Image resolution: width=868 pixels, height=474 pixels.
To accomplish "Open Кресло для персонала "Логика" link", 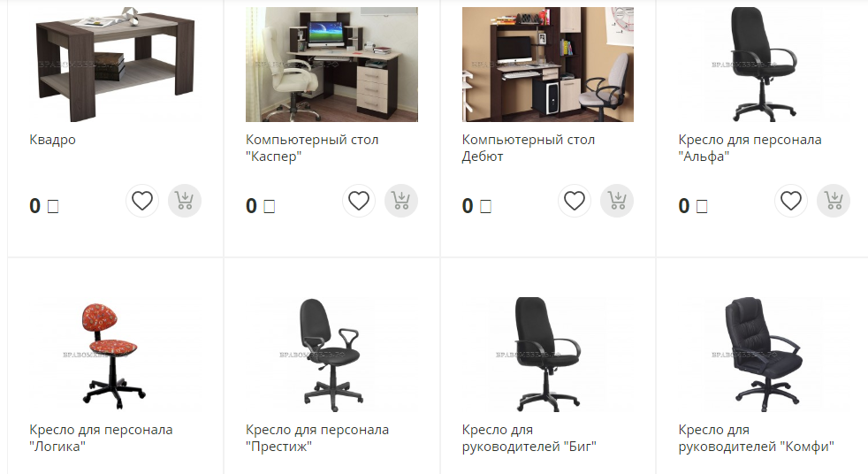I will [101, 438].
